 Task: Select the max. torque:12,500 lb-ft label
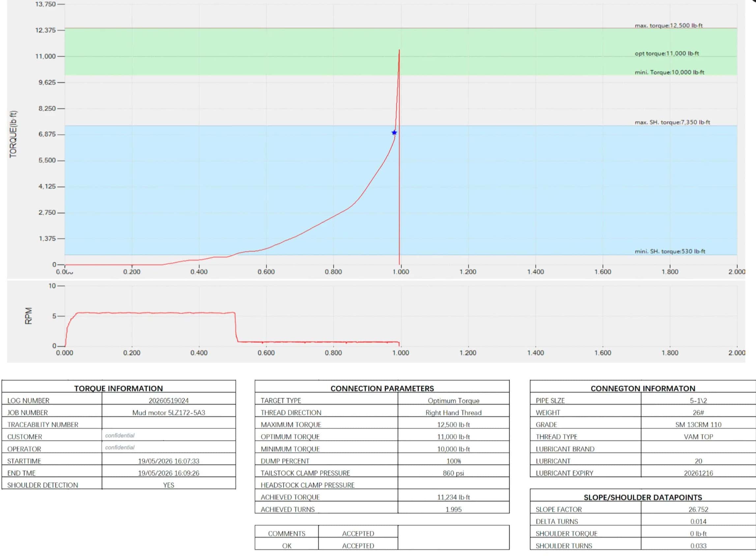tap(668, 26)
